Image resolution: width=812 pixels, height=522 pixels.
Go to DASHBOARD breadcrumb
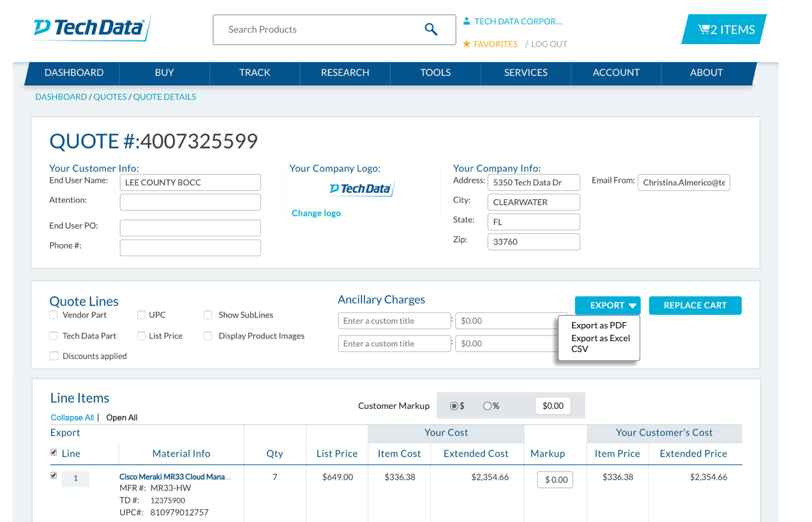pyautogui.click(x=61, y=97)
